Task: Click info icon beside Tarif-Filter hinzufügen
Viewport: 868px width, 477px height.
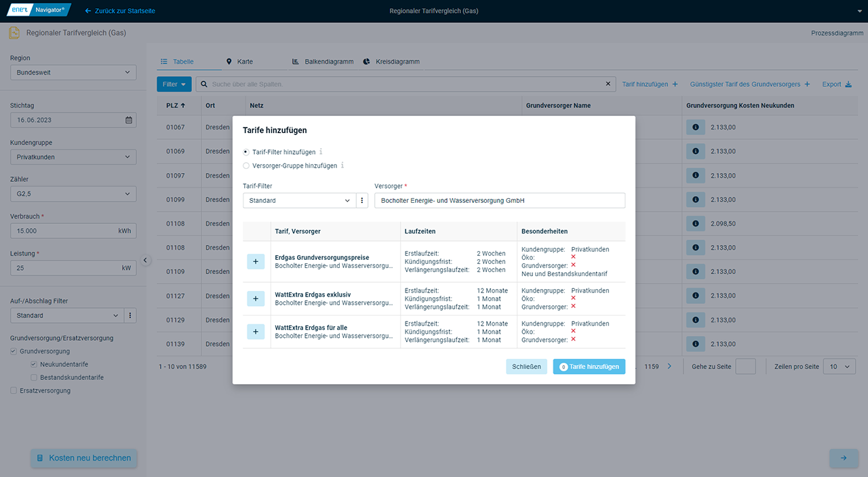Action: (x=321, y=152)
